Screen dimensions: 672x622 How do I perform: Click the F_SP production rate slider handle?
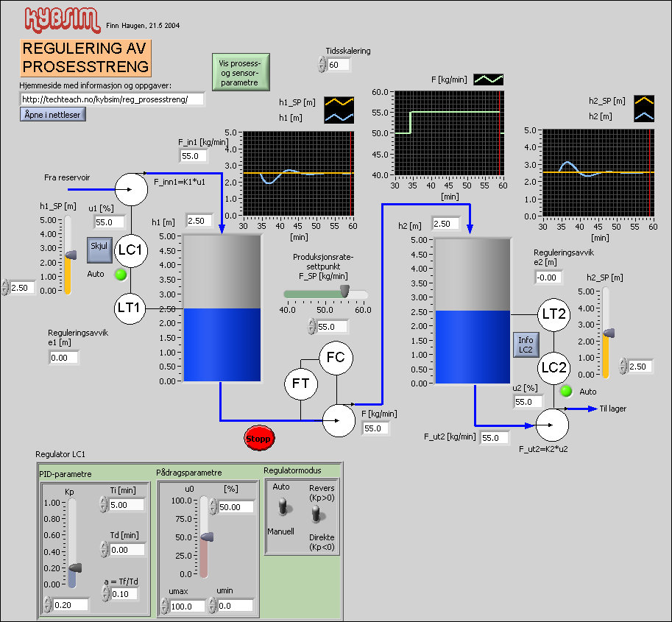pyautogui.click(x=344, y=293)
